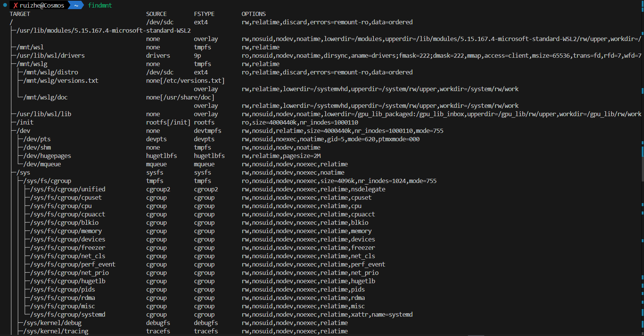
Task: Click the /init mount entry
Action: [25, 122]
